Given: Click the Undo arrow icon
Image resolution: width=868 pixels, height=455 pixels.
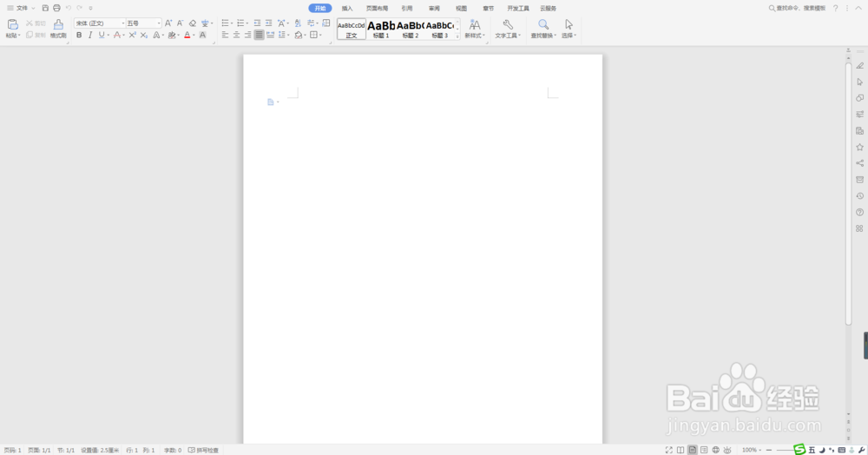Looking at the screenshot, I should (69, 9).
